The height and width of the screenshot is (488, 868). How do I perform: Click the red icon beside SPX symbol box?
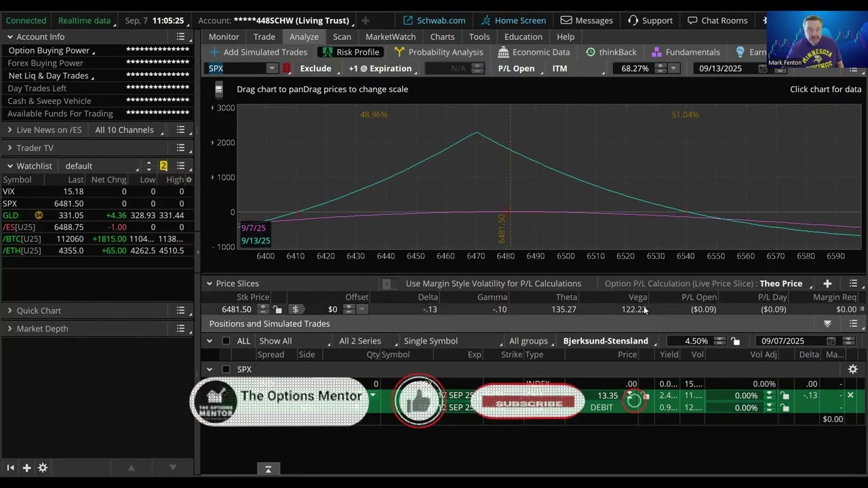pos(287,68)
